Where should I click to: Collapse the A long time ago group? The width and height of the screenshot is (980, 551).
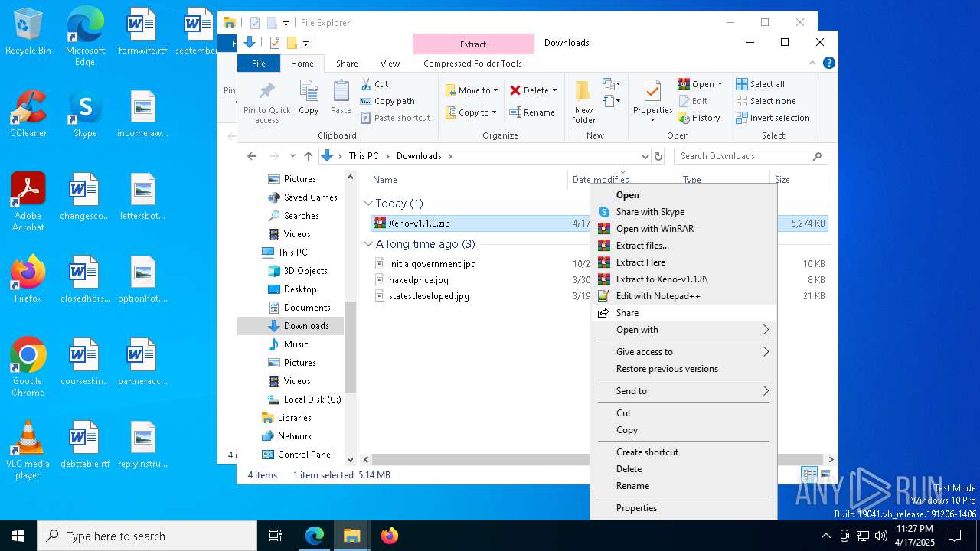368,244
